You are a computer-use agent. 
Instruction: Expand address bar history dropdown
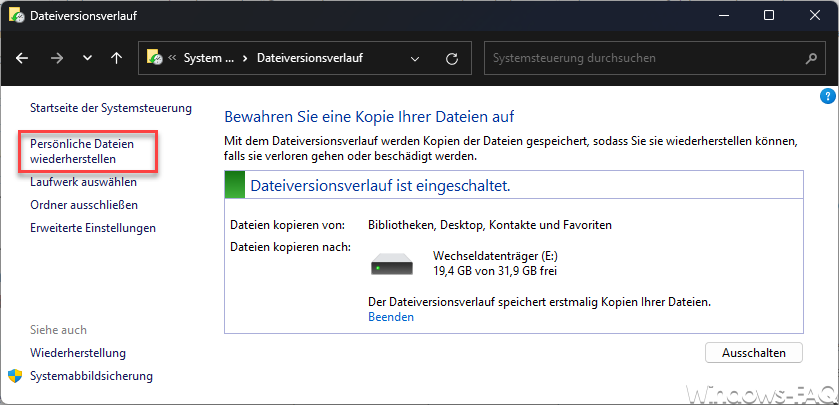pyautogui.click(x=415, y=58)
